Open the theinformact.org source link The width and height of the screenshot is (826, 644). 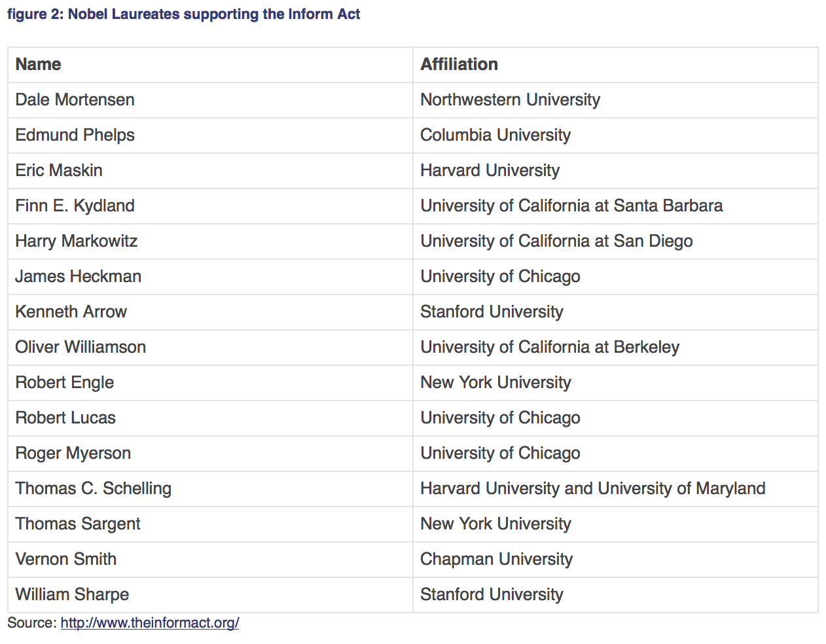click(x=149, y=623)
